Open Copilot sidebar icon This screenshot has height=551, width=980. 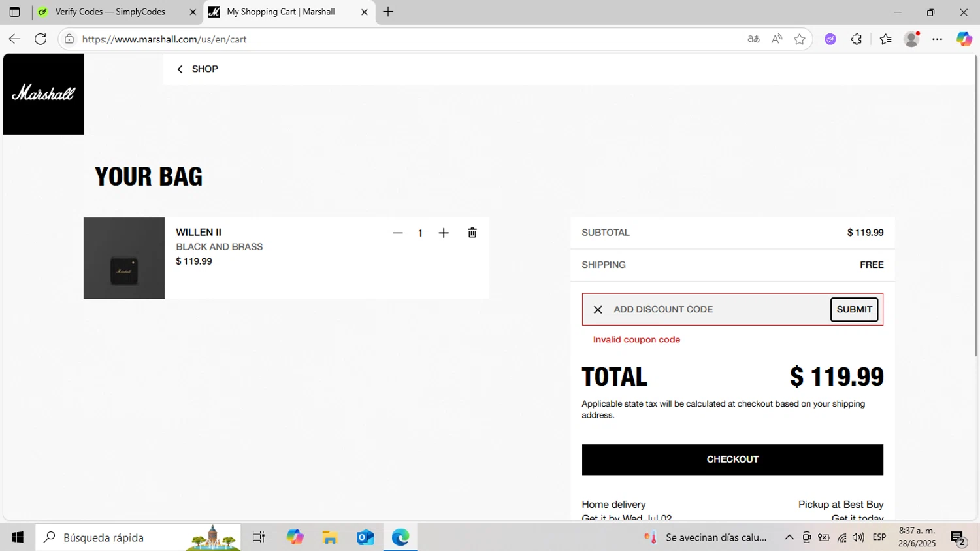coord(964,39)
